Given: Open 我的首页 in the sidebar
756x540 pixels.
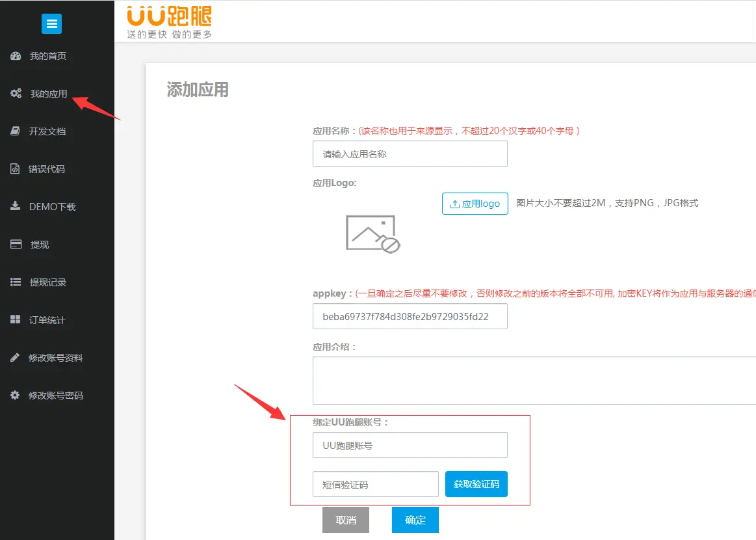Looking at the screenshot, I should tap(47, 56).
